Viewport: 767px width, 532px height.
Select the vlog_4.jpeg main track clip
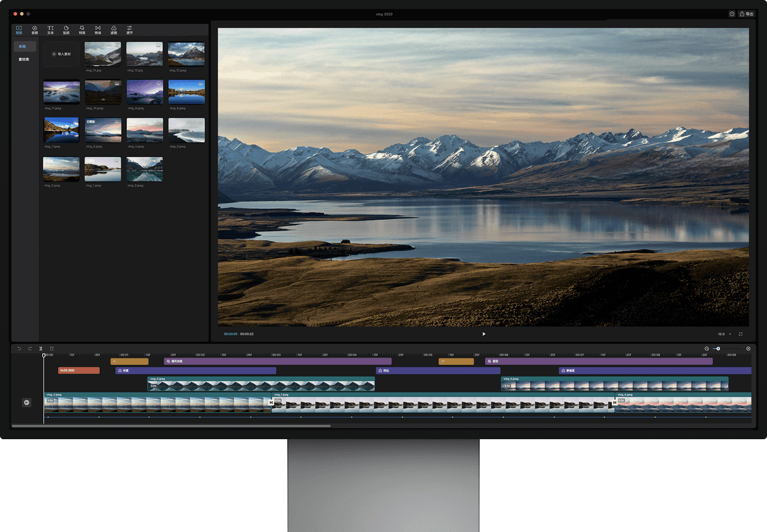pyautogui.click(x=683, y=402)
